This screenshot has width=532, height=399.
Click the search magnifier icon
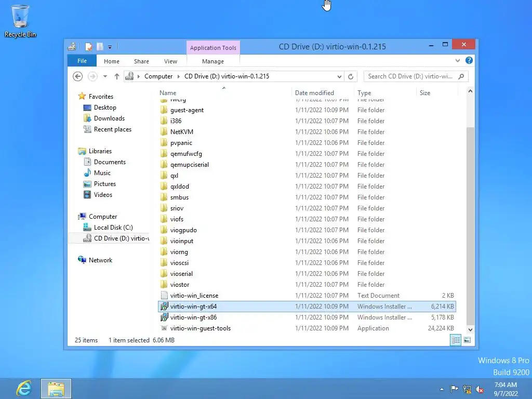pos(461,76)
